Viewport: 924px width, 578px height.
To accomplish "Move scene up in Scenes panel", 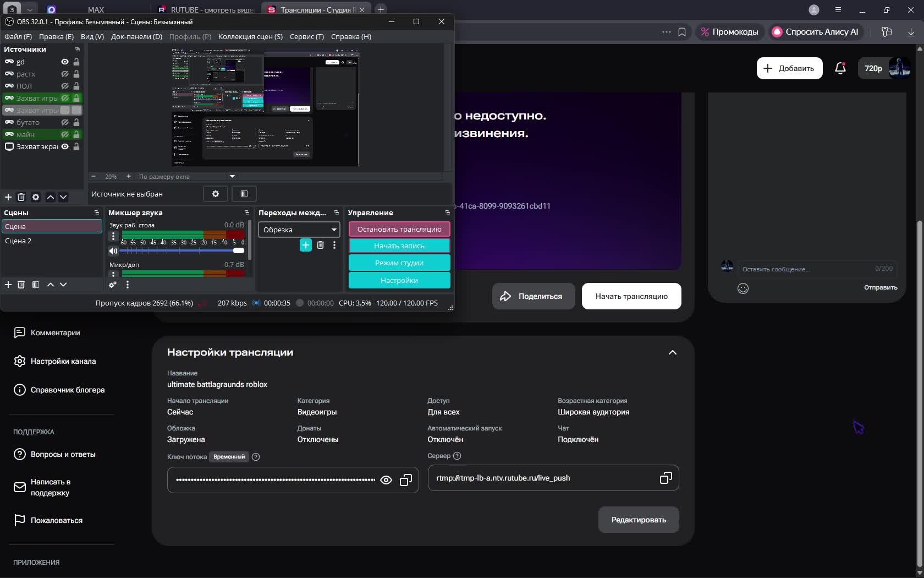I will (50, 285).
